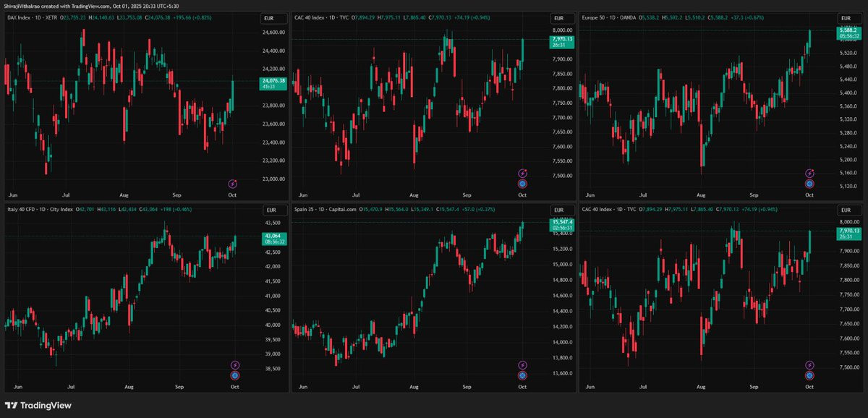Click the blue circle event icon in the Italy 40 CFD chart

tap(234, 375)
